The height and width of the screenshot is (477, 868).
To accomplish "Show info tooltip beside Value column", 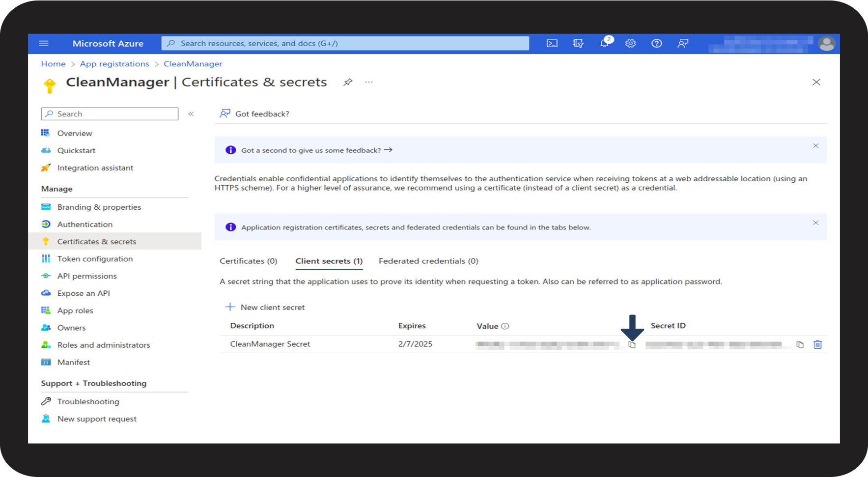I will point(505,326).
